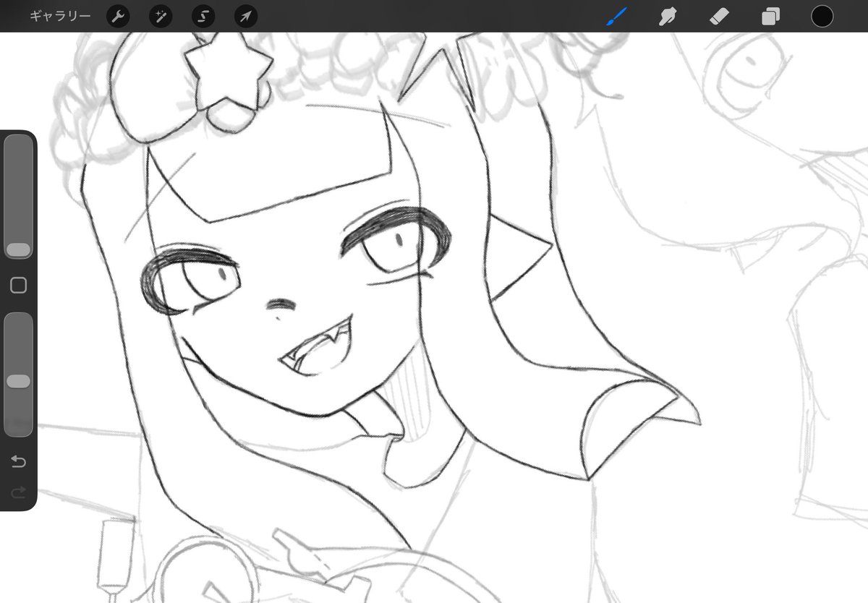Tap the square modify button in sidebar
Image resolution: width=868 pixels, height=603 pixels.
tap(19, 286)
